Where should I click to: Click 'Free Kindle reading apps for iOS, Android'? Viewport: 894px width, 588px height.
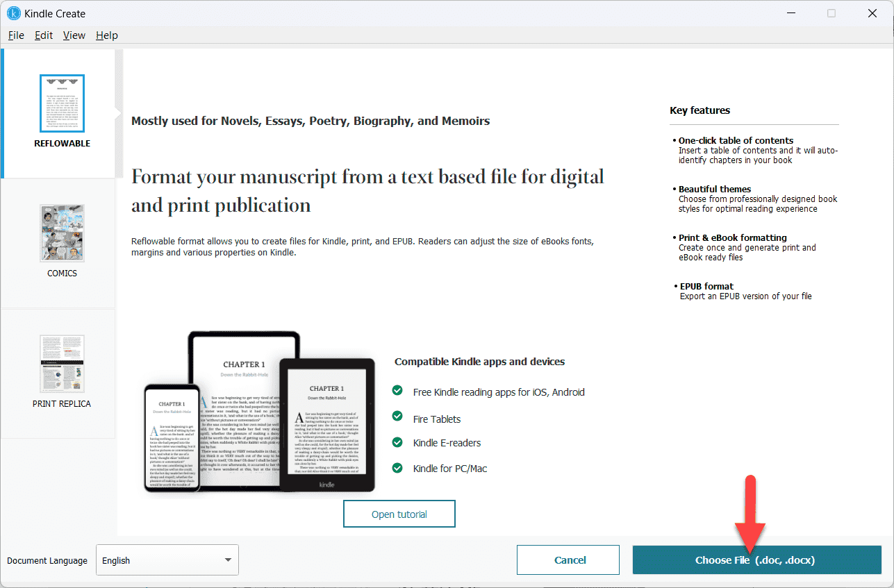[x=499, y=392]
